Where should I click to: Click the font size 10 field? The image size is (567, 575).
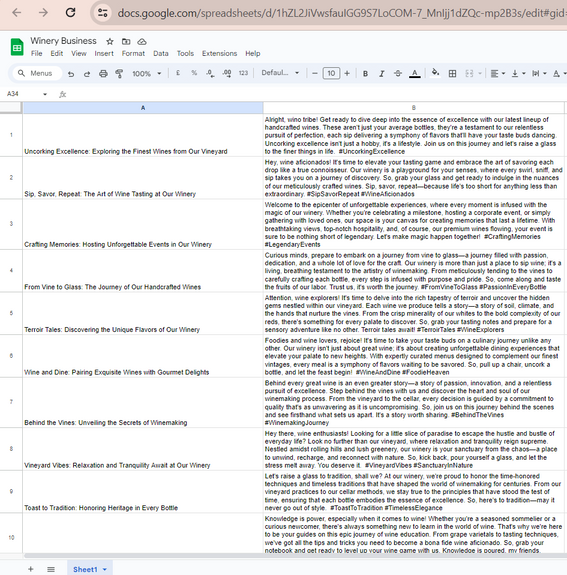pos(331,73)
